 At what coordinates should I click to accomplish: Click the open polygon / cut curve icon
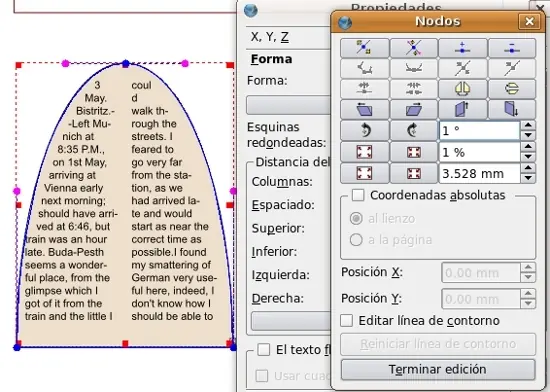click(364, 89)
